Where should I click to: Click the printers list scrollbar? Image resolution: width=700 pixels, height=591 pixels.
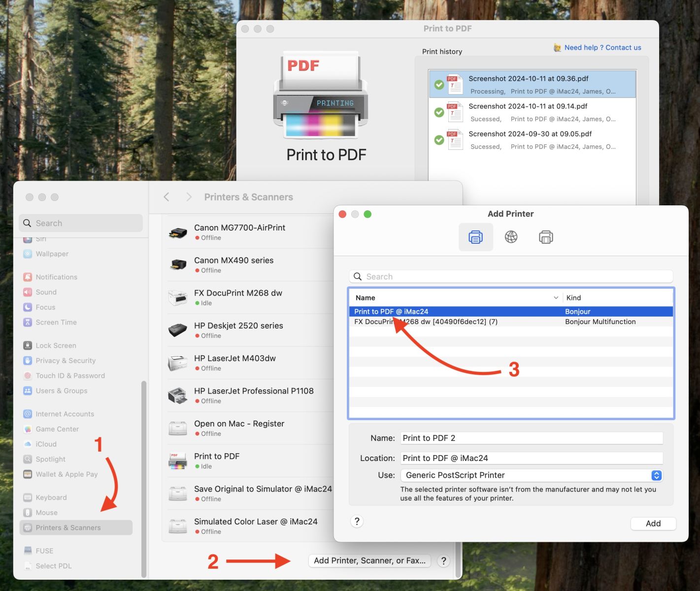pyautogui.click(x=459, y=559)
